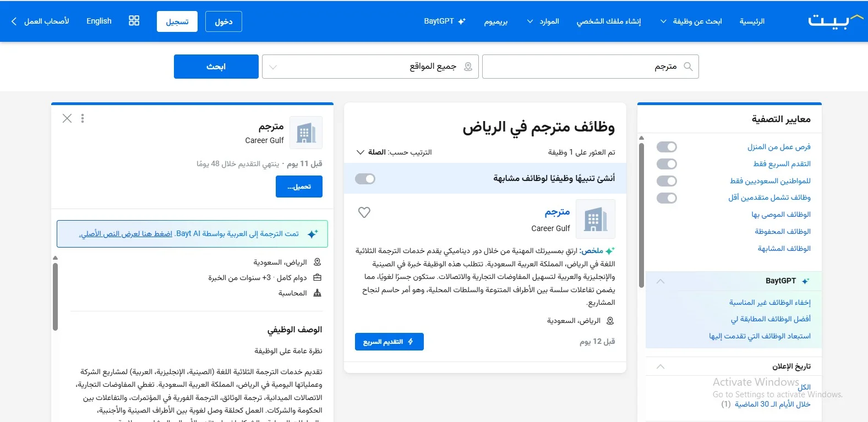
Task: Select الوظائف الموصى بها filter link
Action: tap(781, 215)
